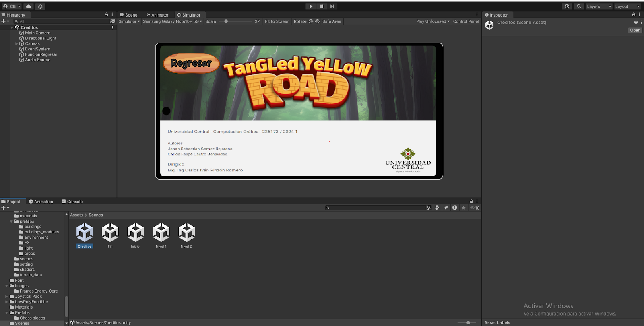Start Play mode
Viewport: 644px width, 326px height.
[x=311, y=6]
